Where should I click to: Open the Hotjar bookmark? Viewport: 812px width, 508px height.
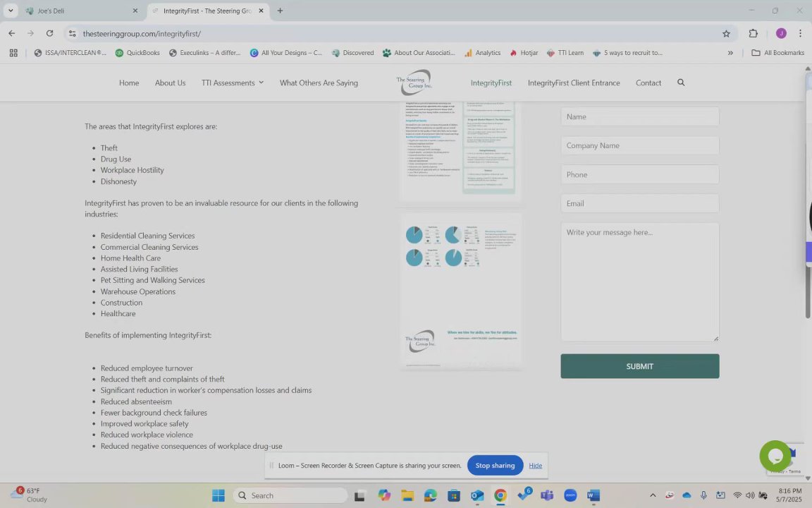tap(524, 53)
